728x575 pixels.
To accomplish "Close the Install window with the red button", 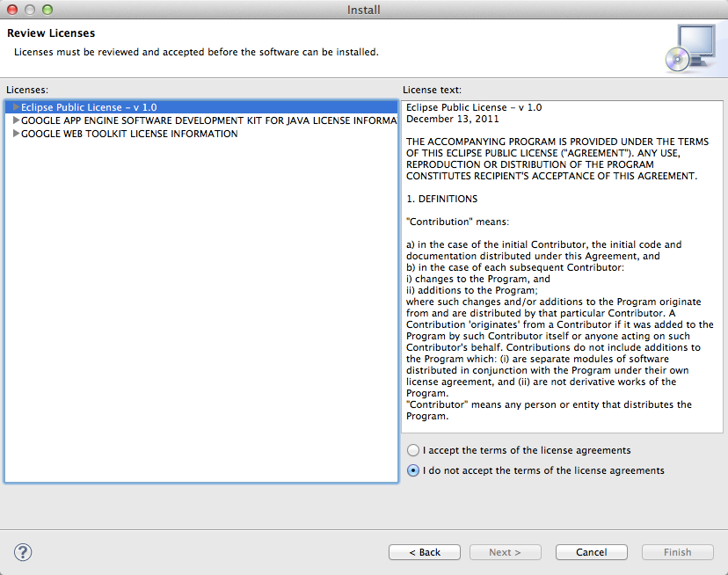I will point(12,10).
